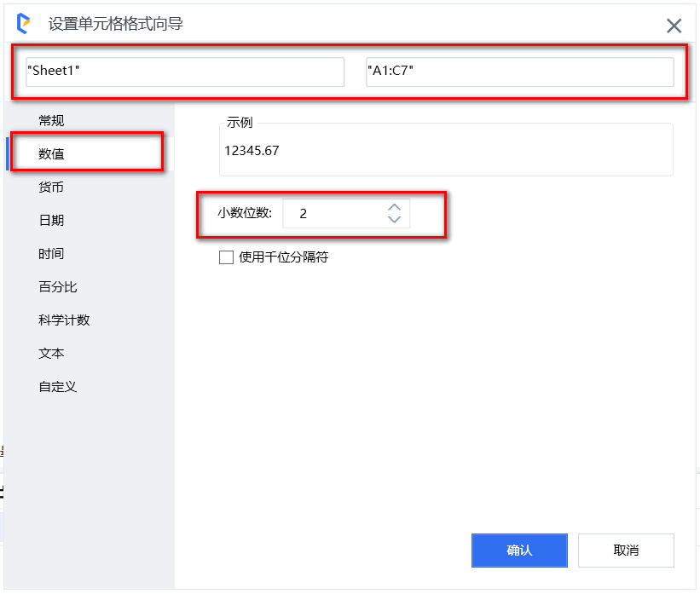The width and height of the screenshot is (700, 594).
Task: Click the 确认 button
Action: pyautogui.click(x=519, y=551)
